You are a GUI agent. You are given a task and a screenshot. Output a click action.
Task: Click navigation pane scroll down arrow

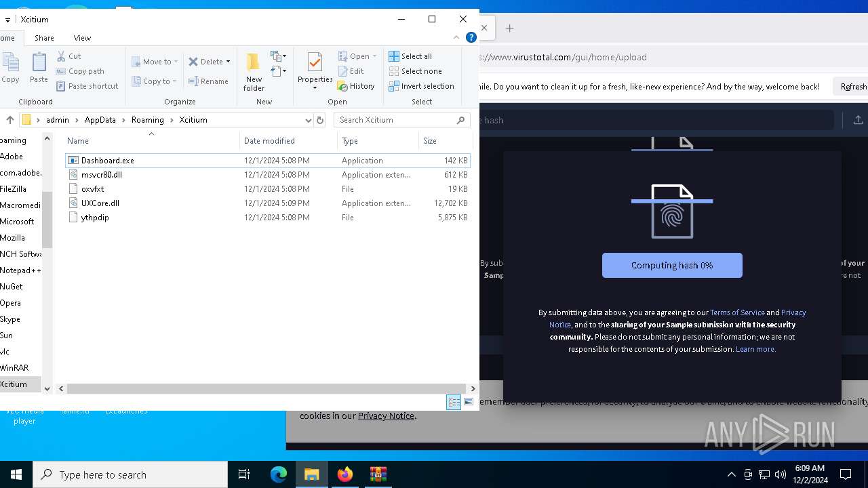coord(47,388)
